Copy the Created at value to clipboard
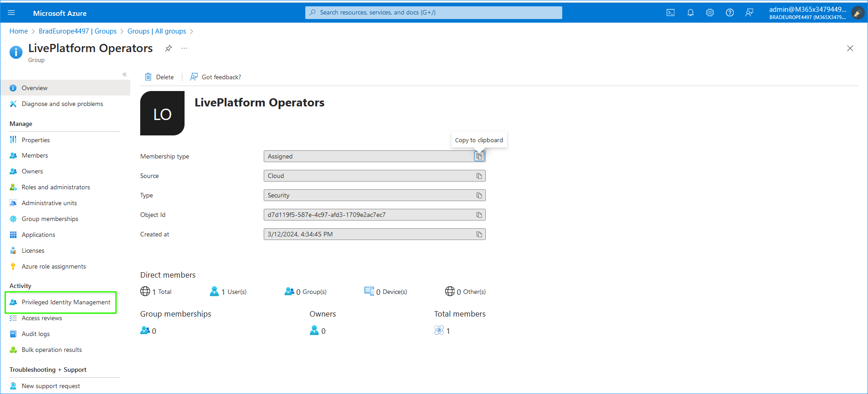The image size is (868, 394). pos(479,234)
